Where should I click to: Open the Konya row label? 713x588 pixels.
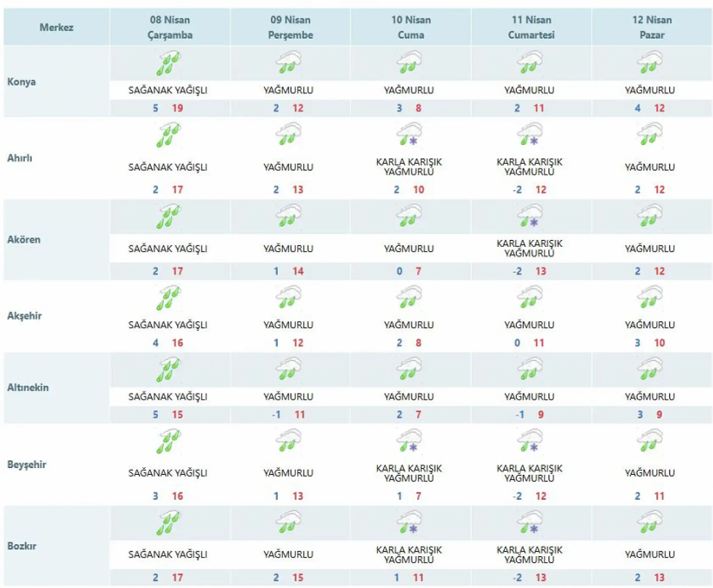point(22,82)
